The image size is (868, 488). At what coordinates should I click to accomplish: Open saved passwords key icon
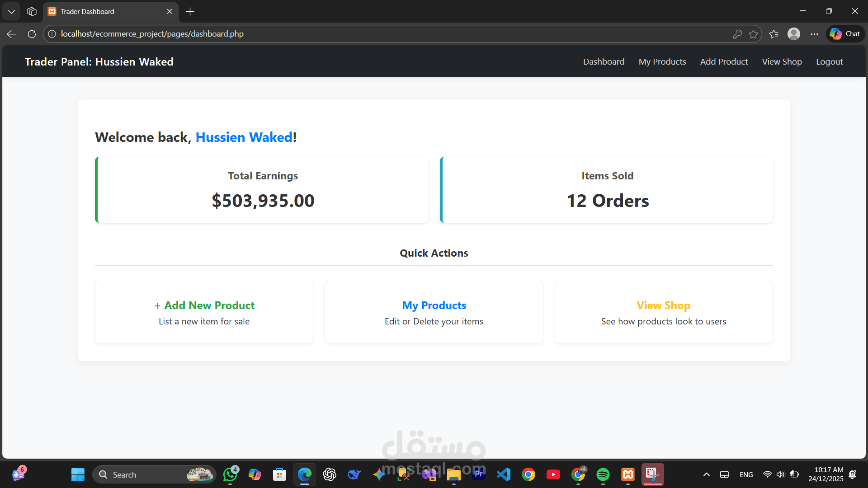point(737,34)
